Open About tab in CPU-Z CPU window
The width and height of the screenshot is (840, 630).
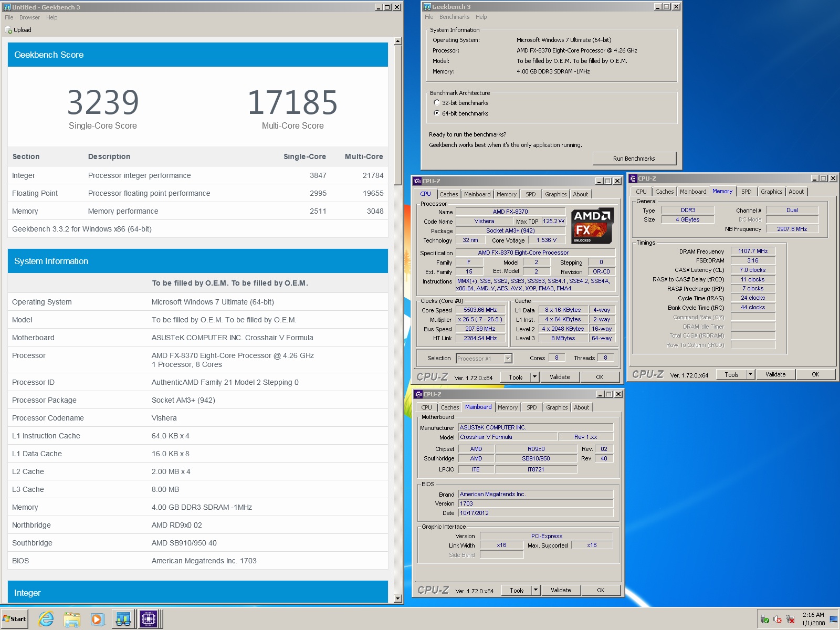tap(581, 194)
